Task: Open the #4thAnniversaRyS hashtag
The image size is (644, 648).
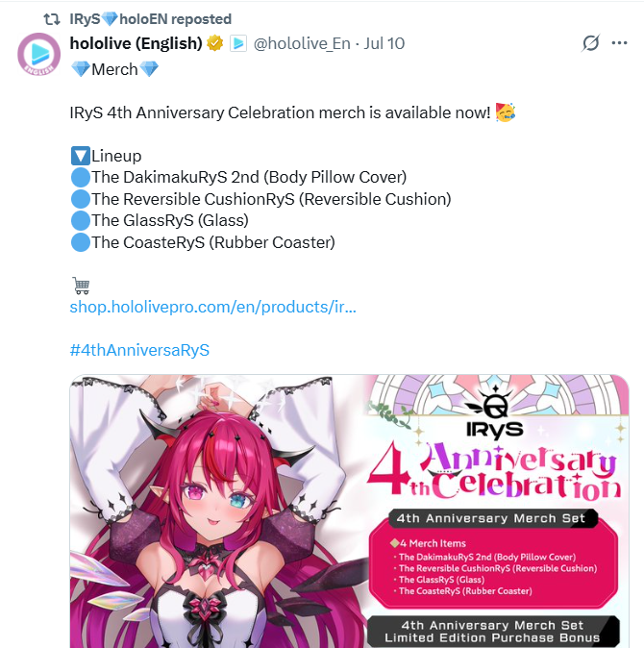Action: (x=139, y=350)
